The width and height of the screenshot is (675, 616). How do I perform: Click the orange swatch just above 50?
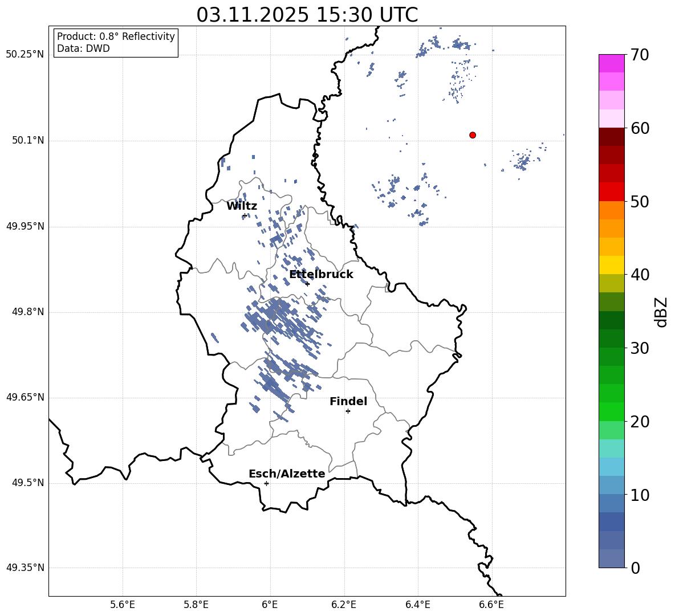pyautogui.click(x=611, y=210)
